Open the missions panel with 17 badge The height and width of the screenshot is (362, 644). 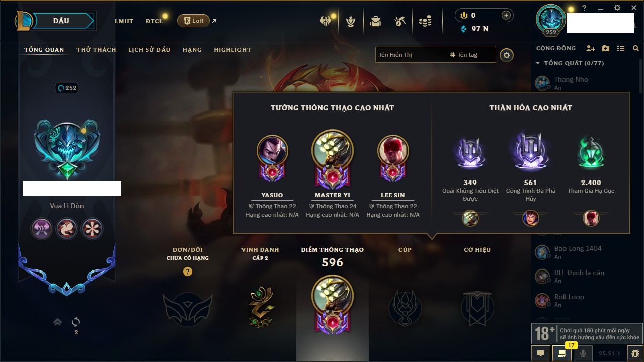(x=562, y=353)
